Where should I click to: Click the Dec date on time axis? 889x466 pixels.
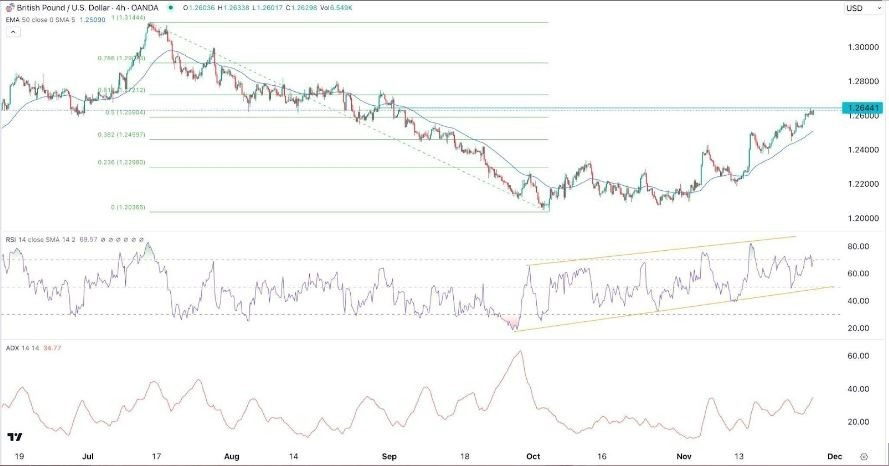tap(834, 456)
